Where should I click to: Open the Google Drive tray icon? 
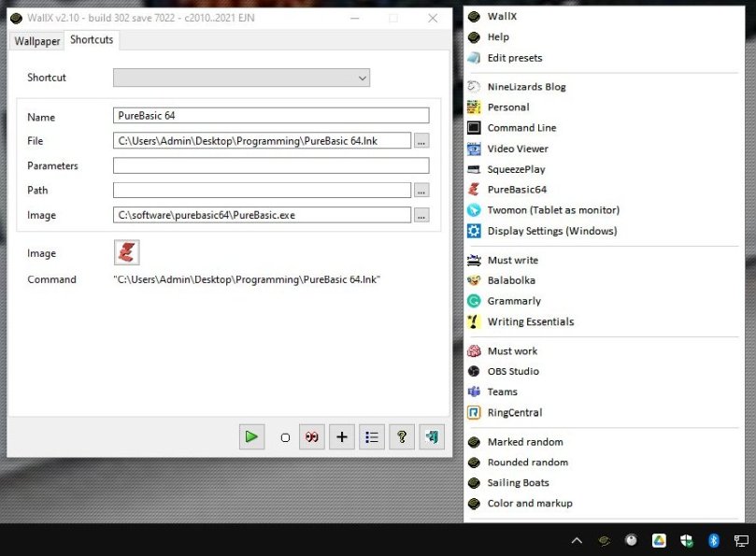(659, 540)
